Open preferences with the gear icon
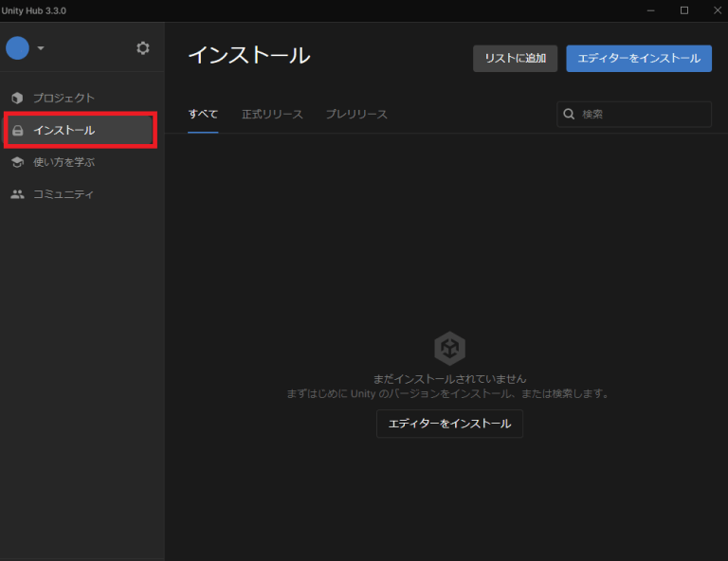The height and width of the screenshot is (561, 728). 143,48
